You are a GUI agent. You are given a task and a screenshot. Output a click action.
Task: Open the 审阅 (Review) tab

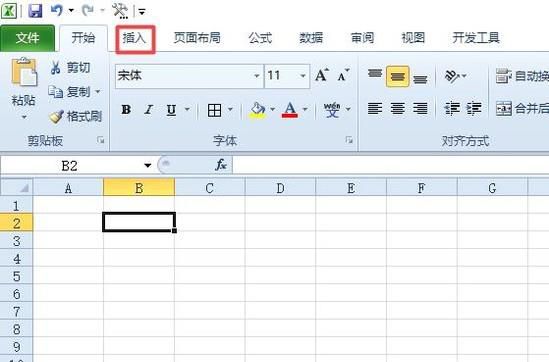point(362,38)
